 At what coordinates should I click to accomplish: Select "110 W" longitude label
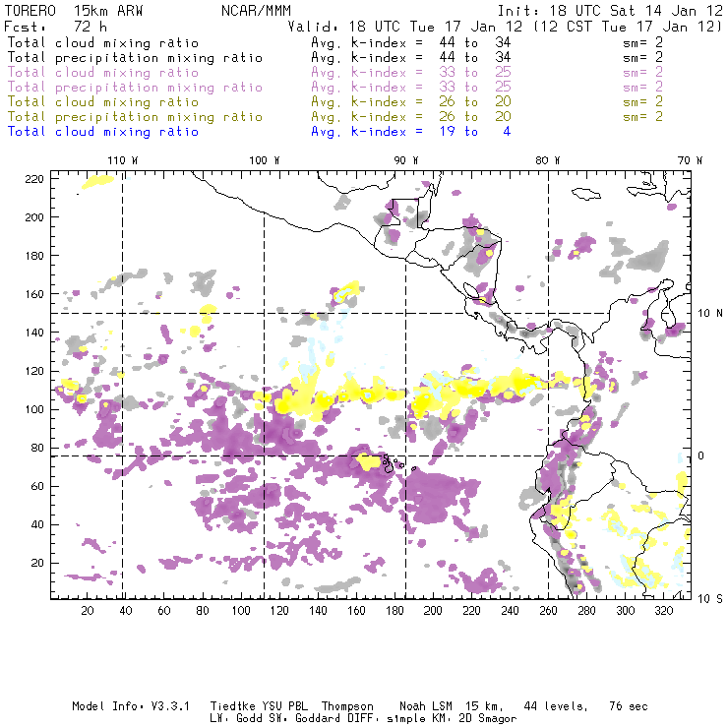point(123,160)
